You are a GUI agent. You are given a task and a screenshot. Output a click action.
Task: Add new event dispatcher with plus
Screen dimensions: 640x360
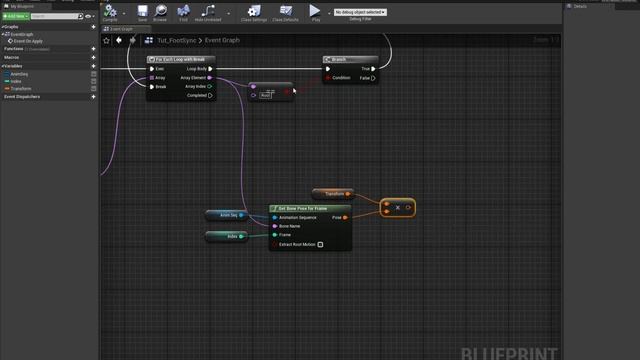click(x=93, y=97)
